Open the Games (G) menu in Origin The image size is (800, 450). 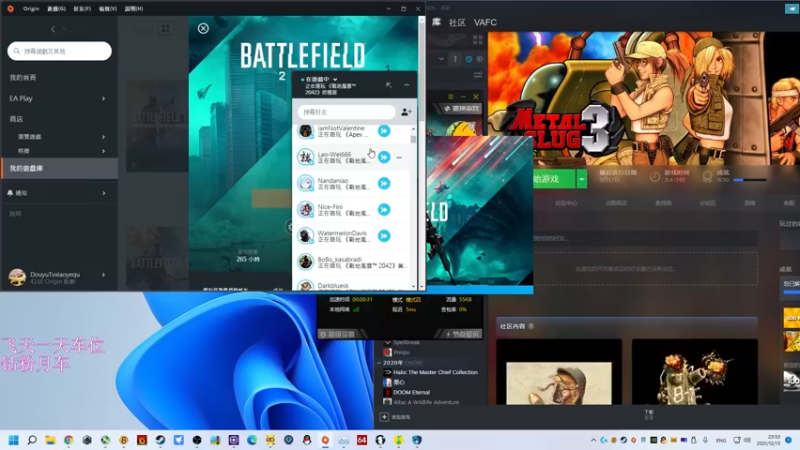coord(56,9)
